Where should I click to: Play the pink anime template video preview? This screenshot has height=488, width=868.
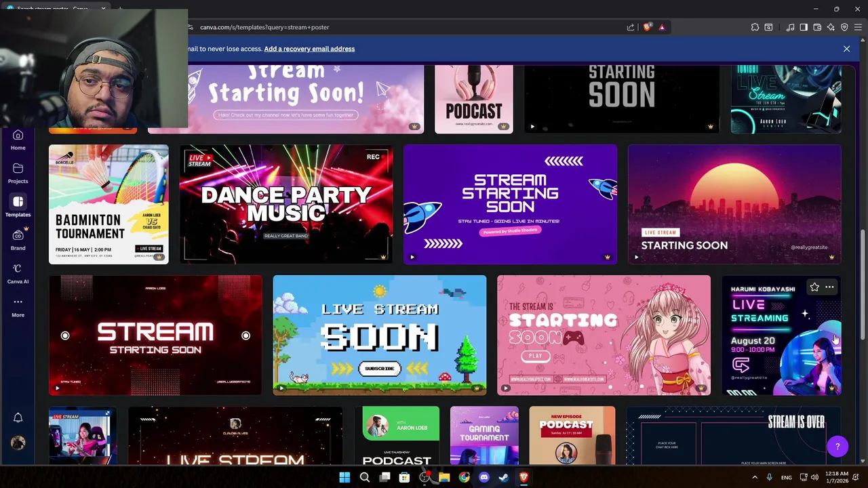[506, 388]
